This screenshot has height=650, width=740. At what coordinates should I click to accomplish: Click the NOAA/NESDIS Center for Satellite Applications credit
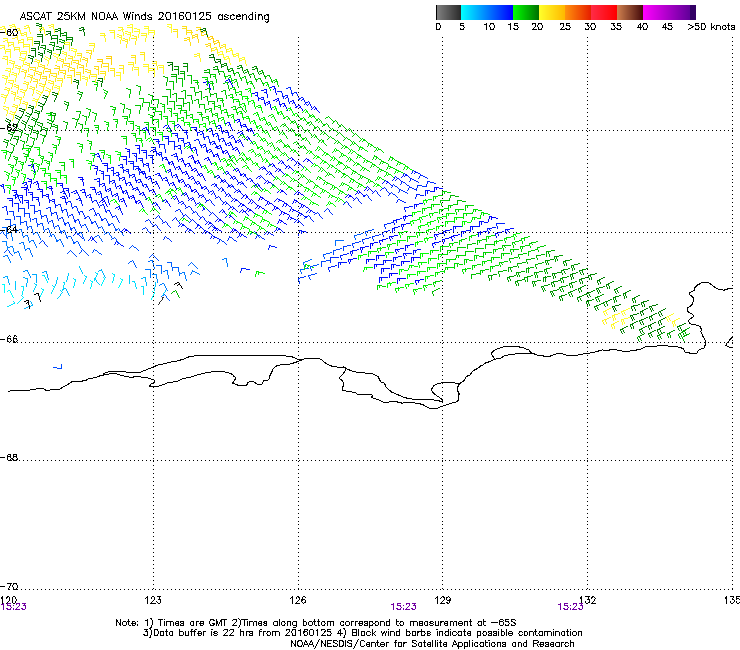tap(432, 644)
